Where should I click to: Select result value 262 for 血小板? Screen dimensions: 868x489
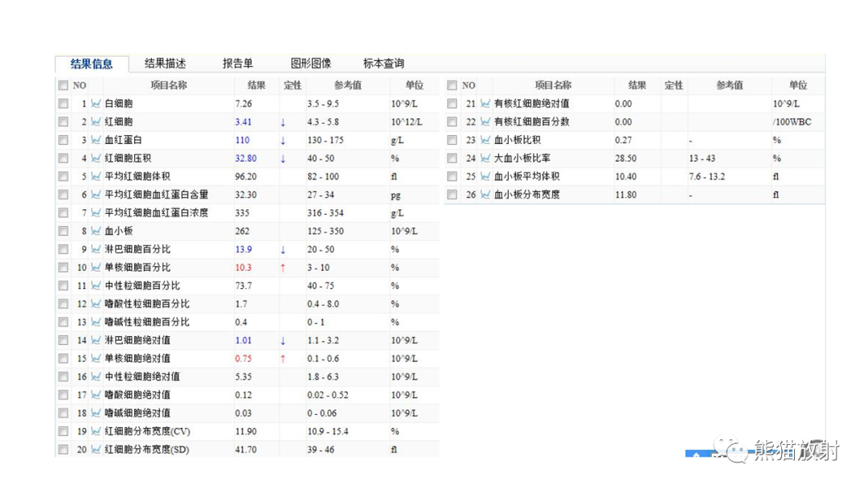[242, 231]
